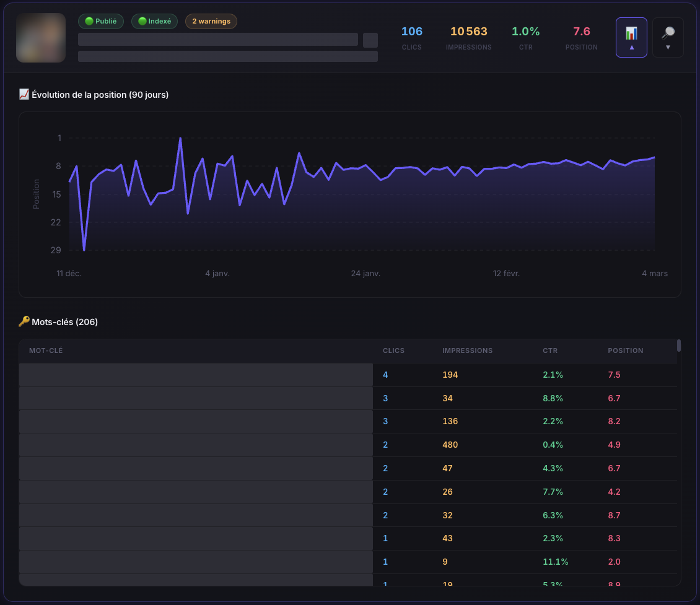
Task: Click the 7.6 position stat in header
Action: click(581, 37)
